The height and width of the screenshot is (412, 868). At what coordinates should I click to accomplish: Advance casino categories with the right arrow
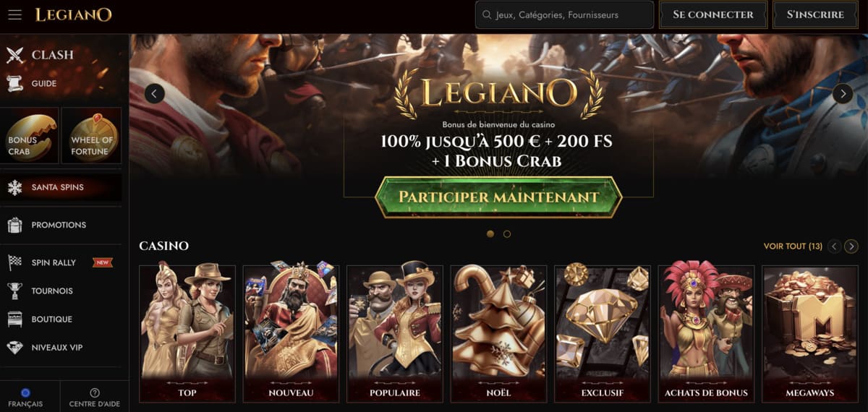click(851, 246)
